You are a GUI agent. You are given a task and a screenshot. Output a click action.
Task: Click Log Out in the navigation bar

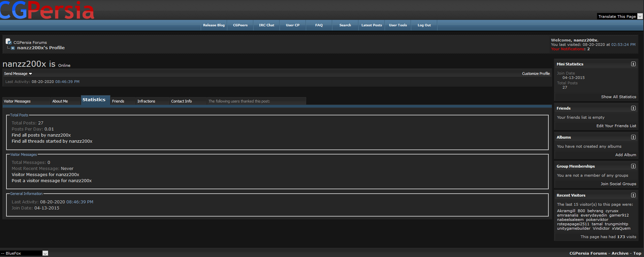pyautogui.click(x=424, y=25)
